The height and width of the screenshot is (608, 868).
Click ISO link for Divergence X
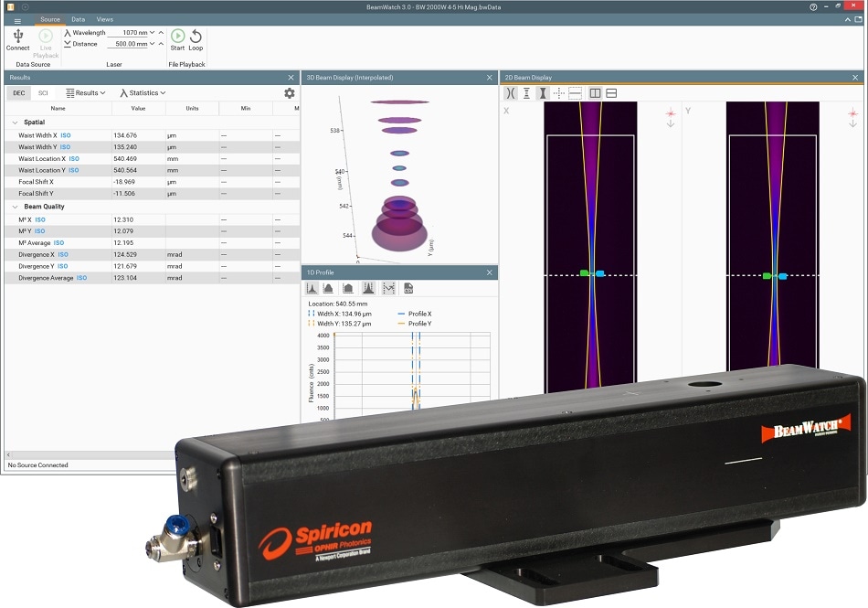63,254
